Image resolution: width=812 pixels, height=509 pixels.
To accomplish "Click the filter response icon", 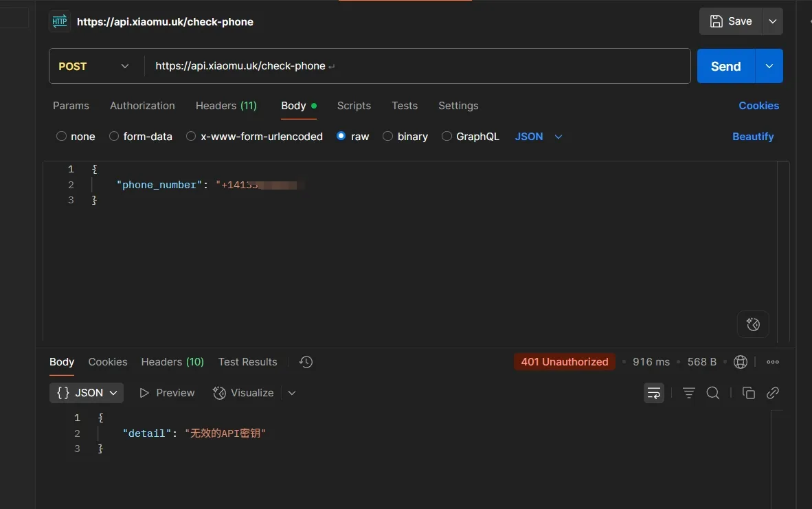I will click(x=688, y=393).
